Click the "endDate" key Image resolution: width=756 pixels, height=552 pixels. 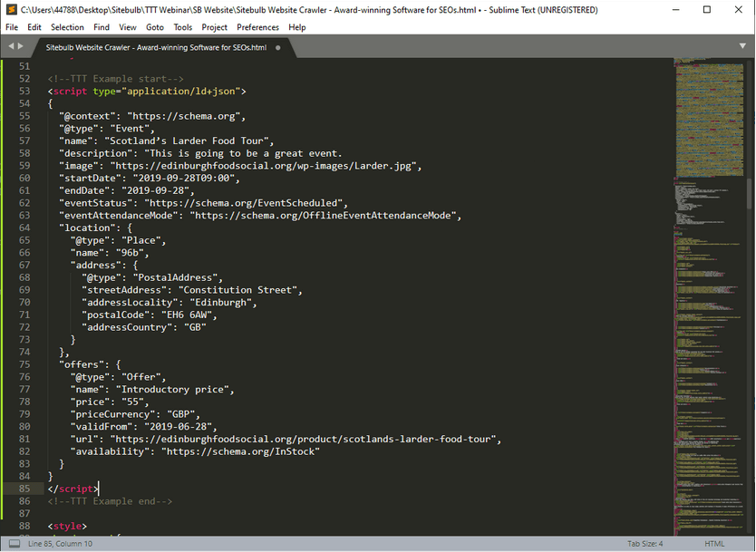[x=84, y=190]
